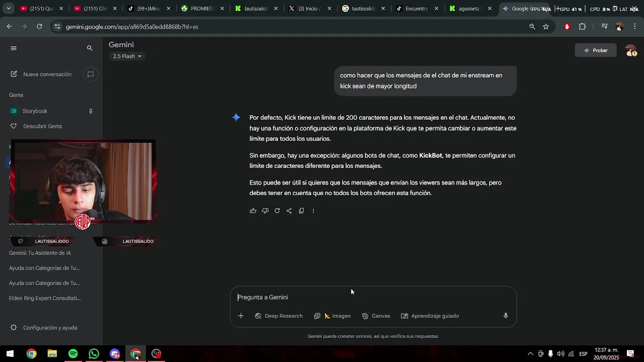Open the Gemini main menu hamburger
Image resolution: width=644 pixels, height=362 pixels.
click(x=14, y=48)
